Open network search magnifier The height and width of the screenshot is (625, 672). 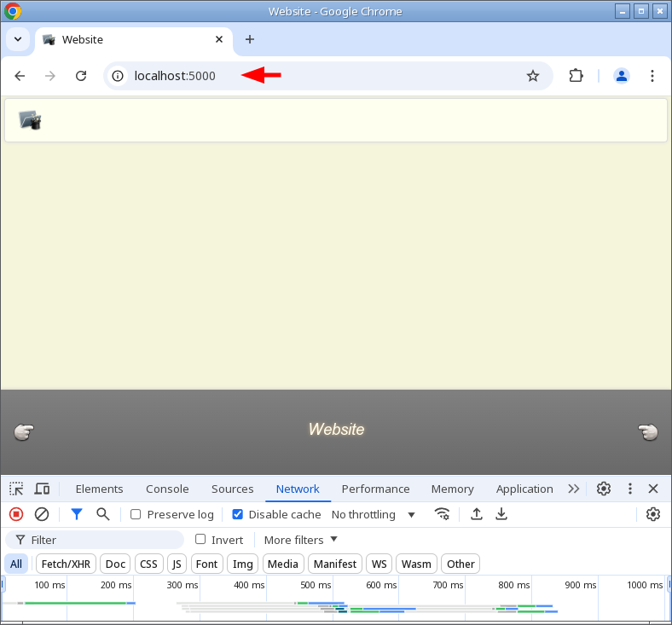[103, 514]
